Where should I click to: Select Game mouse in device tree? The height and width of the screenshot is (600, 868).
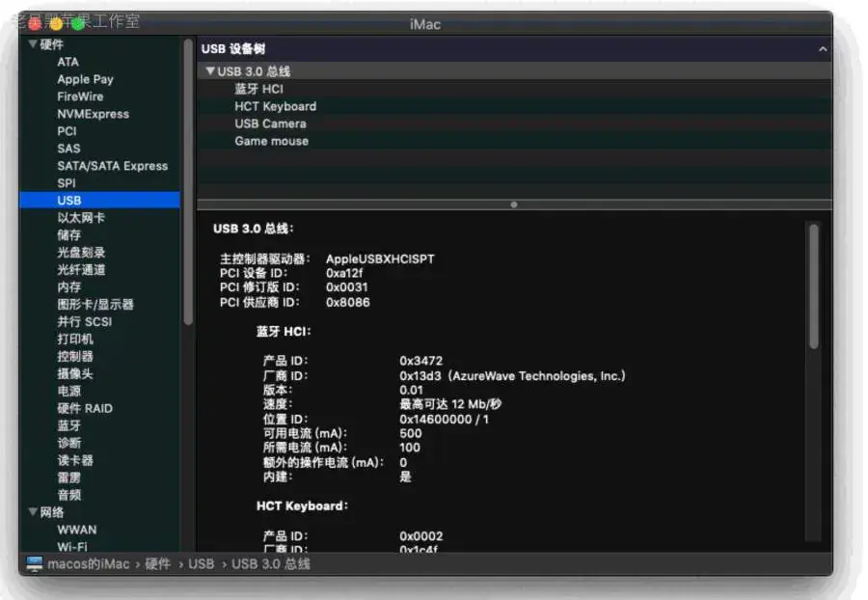pyautogui.click(x=272, y=141)
